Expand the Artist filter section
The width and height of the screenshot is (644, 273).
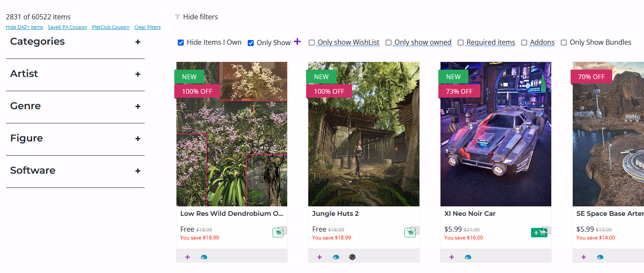click(x=138, y=74)
